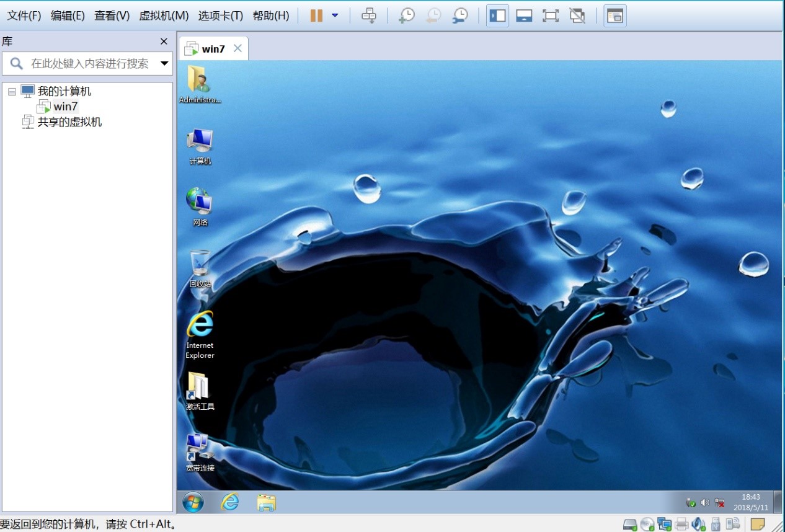This screenshot has height=532, width=785.
Task: Select the Internet Explorer desktop shortcut
Action: coord(200,335)
